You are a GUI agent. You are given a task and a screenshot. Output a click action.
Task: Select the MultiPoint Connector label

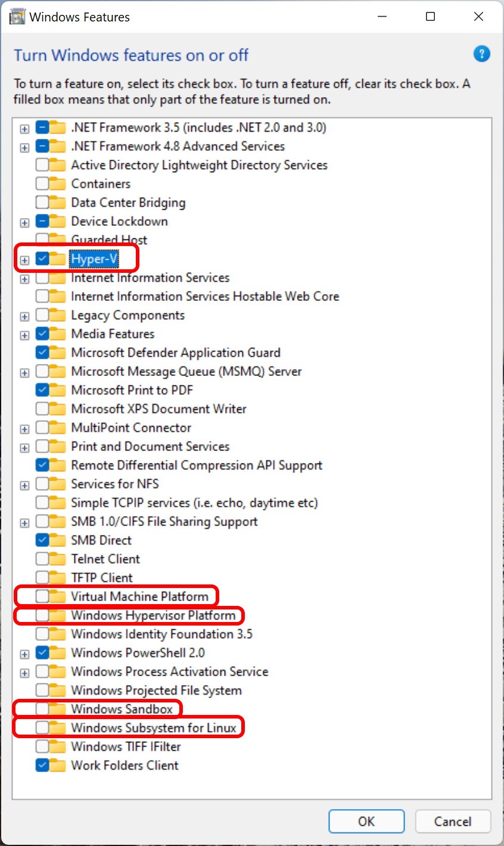coord(131,427)
